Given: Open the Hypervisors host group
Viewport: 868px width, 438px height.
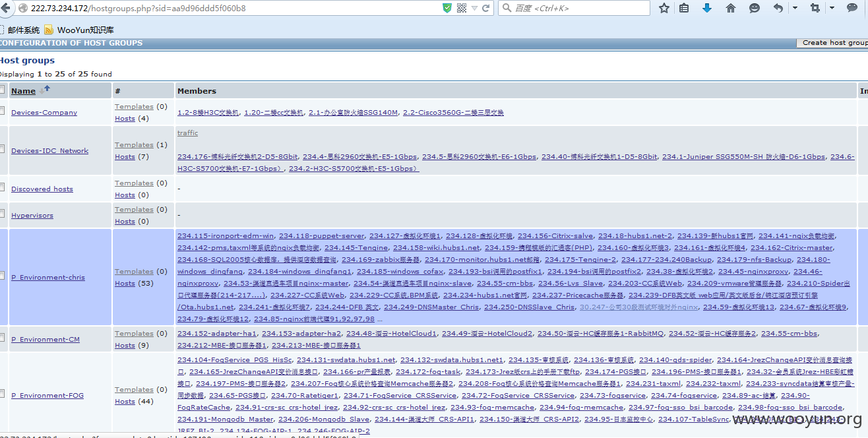Looking at the screenshot, I should tap(32, 216).
